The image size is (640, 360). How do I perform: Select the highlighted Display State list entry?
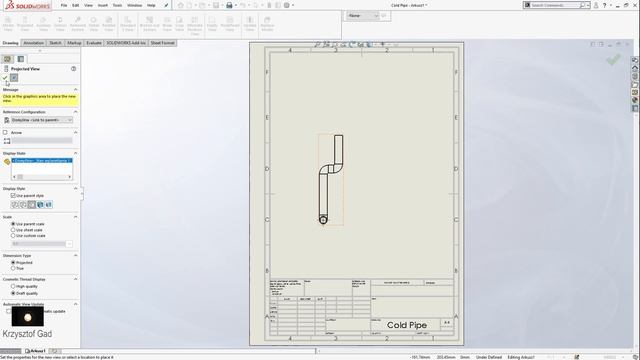[42, 161]
